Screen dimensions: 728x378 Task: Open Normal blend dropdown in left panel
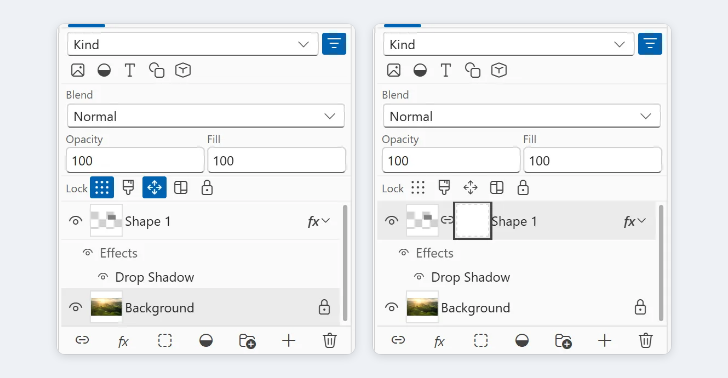point(206,116)
